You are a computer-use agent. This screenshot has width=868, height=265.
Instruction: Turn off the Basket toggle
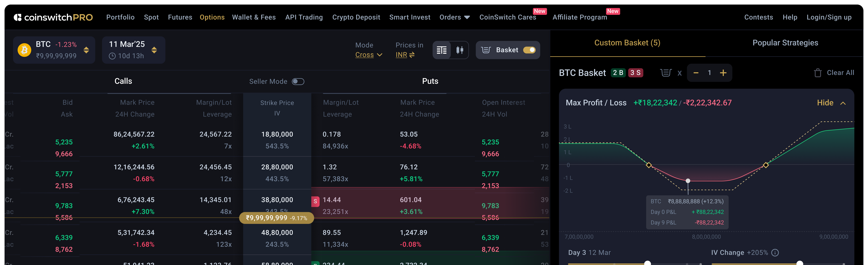click(x=529, y=50)
